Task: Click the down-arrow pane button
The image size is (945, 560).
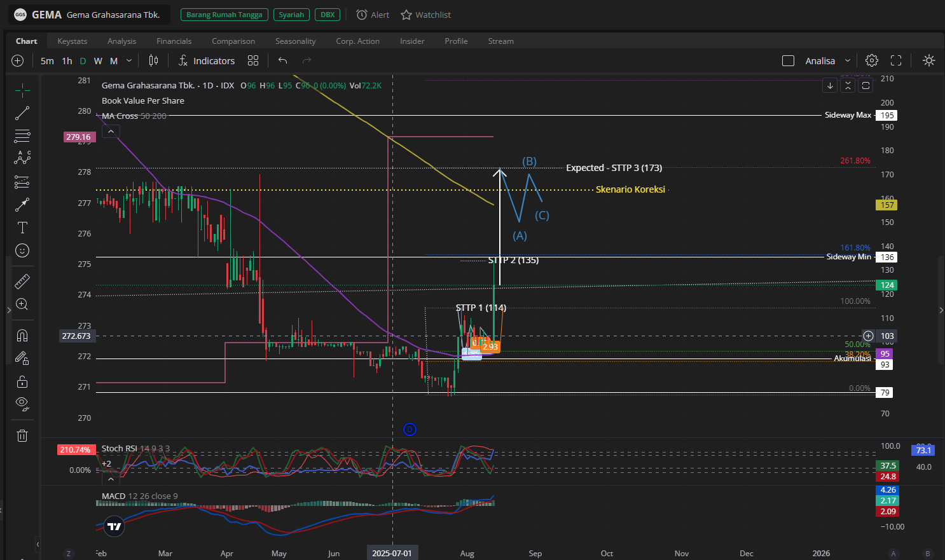Action: 830,85
